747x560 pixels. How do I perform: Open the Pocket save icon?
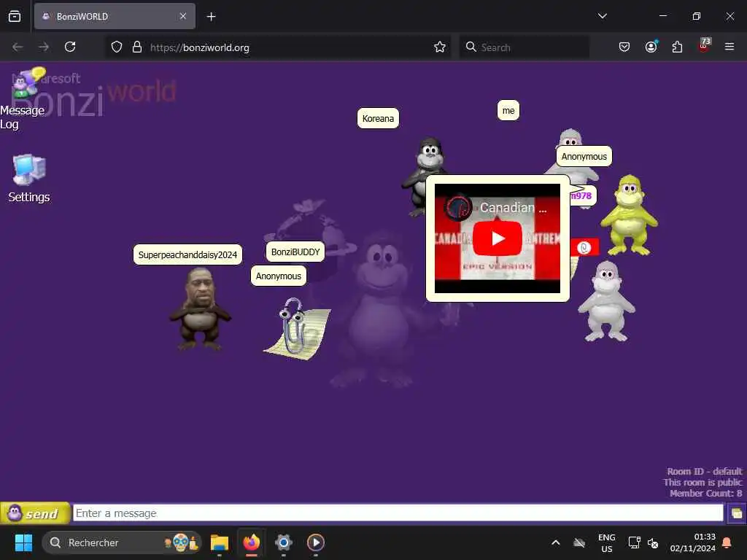click(624, 47)
